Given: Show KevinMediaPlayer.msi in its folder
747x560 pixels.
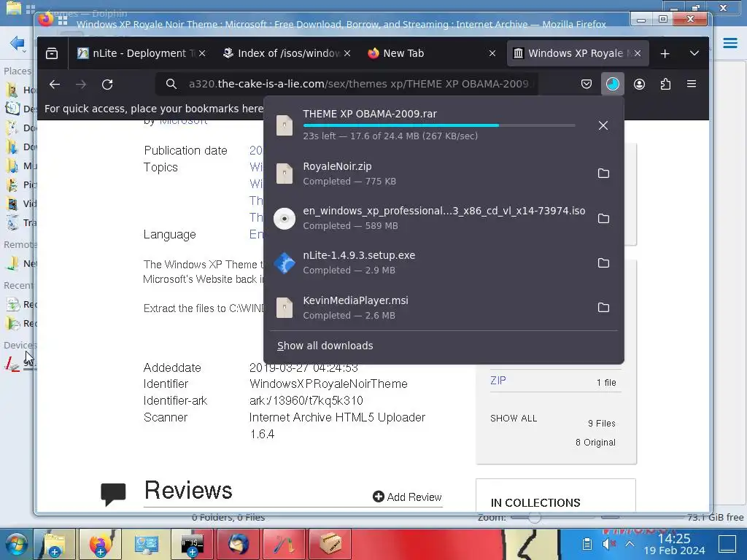Looking at the screenshot, I should [603, 308].
